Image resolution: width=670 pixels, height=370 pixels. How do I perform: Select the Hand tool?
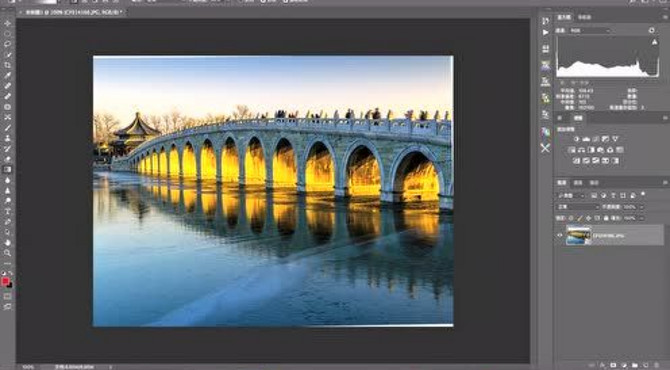click(x=8, y=243)
